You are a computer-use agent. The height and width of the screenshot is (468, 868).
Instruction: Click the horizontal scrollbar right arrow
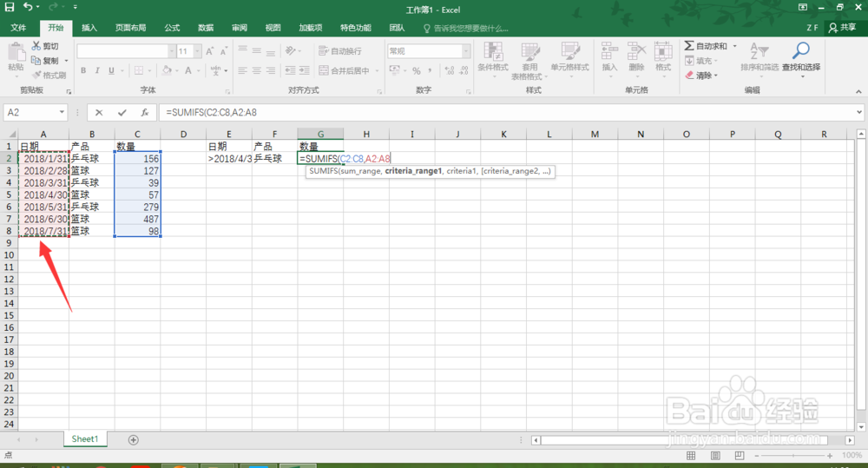coord(850,440)
